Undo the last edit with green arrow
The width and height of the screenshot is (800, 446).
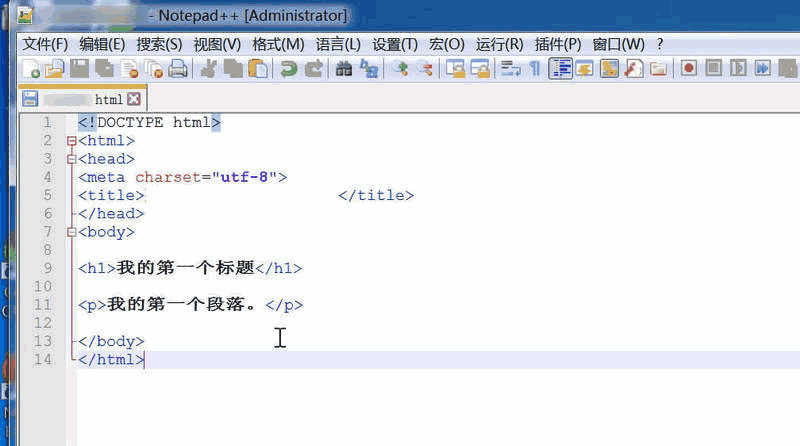(x=288, y=68)
